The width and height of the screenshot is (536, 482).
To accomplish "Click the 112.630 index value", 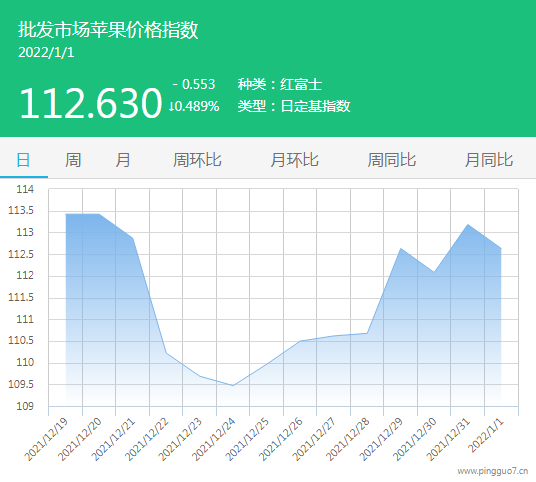I will 91,103.
